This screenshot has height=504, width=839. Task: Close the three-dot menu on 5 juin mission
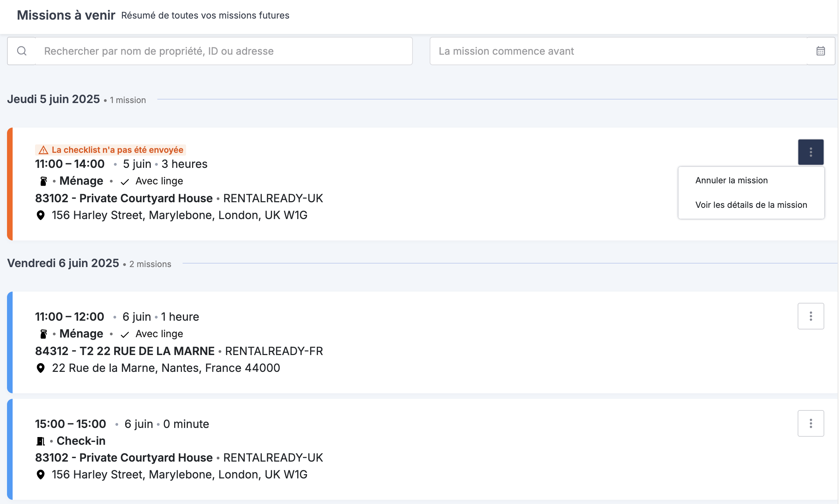click(811, 152)
